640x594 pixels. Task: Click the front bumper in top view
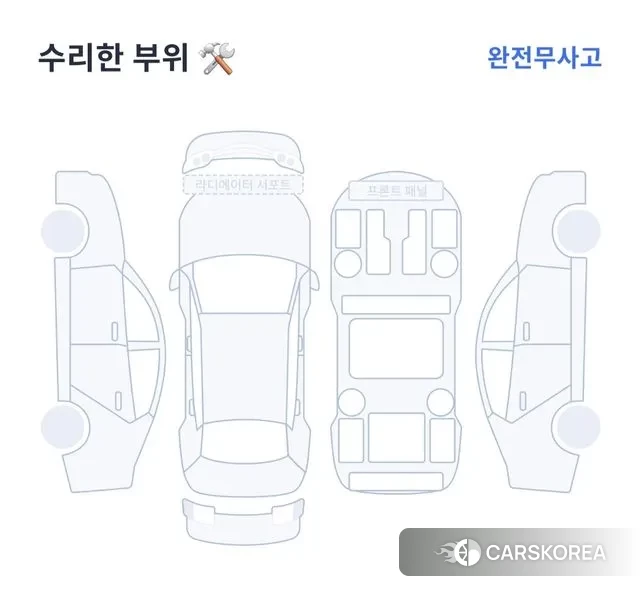[x=243, y=151]
